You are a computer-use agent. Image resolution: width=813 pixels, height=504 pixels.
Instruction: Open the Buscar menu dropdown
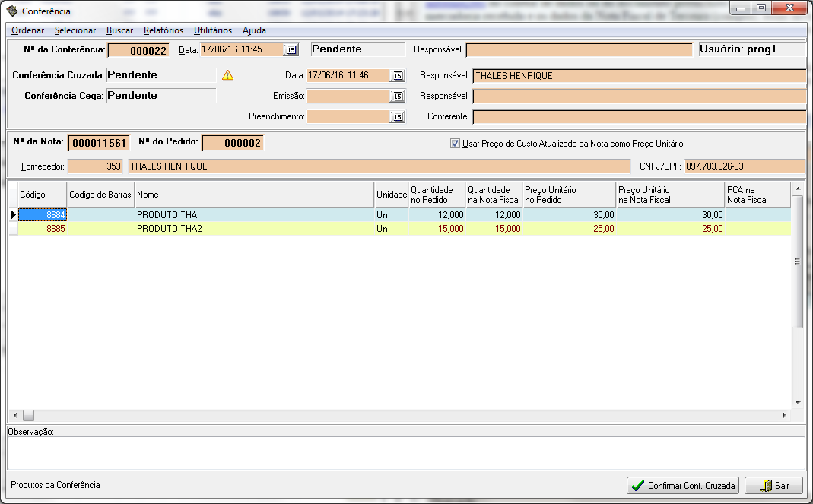(120, 30)
